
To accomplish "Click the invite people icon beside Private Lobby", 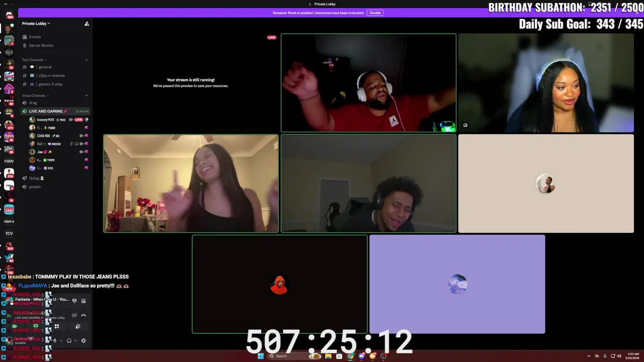I will click(x=87, y=24).
